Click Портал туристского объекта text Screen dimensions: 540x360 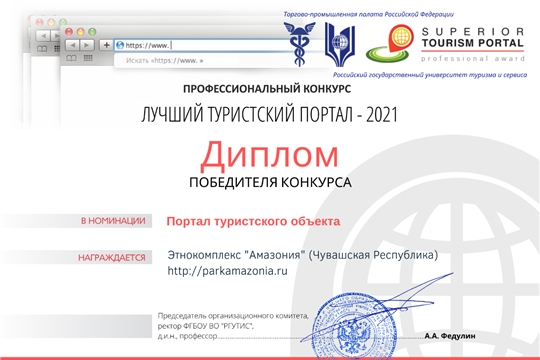(x=253, y=221)
